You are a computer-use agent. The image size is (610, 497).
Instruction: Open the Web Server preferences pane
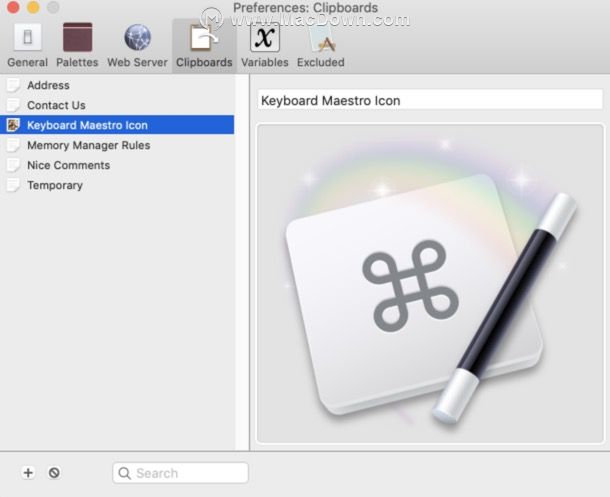coord(137,46)
